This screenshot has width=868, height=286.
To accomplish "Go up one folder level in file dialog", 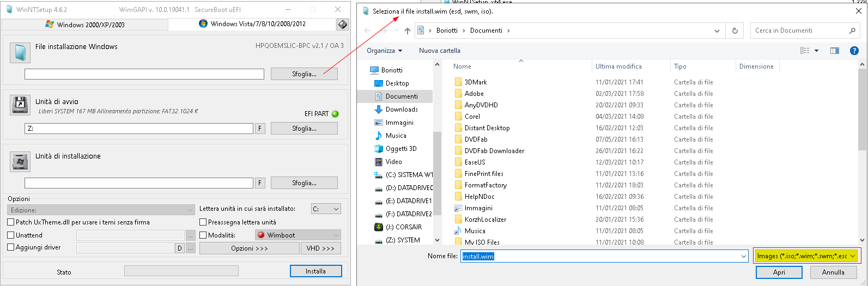I will pyautogui.click(x=407, y=31).
